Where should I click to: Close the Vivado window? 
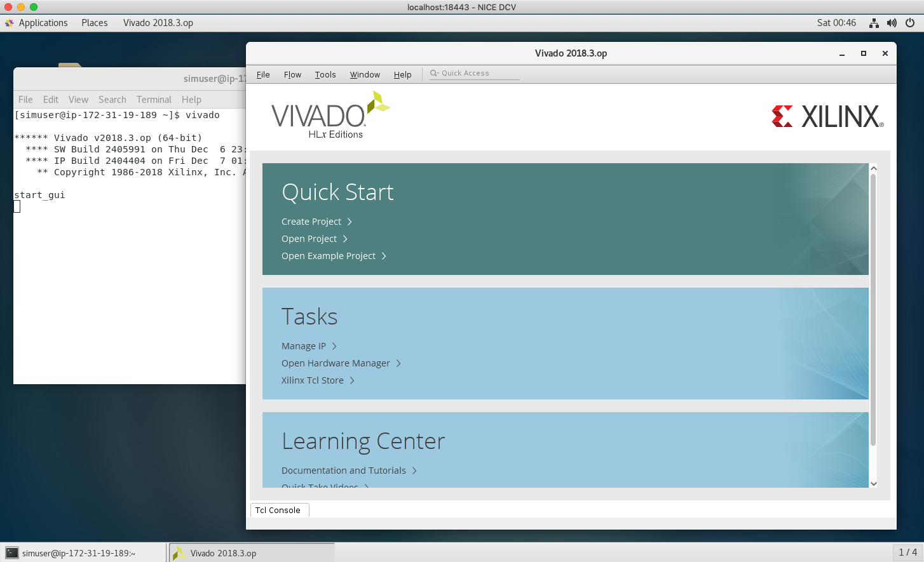tap(885, 53)
